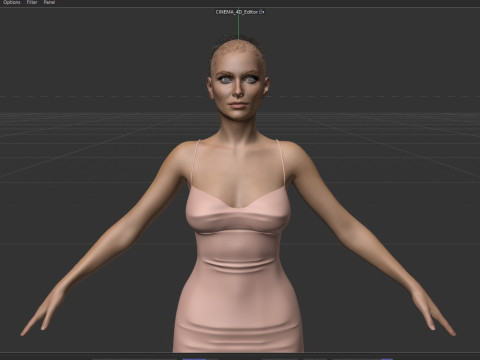Open the Filter menu
This screenshot has width=480, height=360.
coord(32,2)
